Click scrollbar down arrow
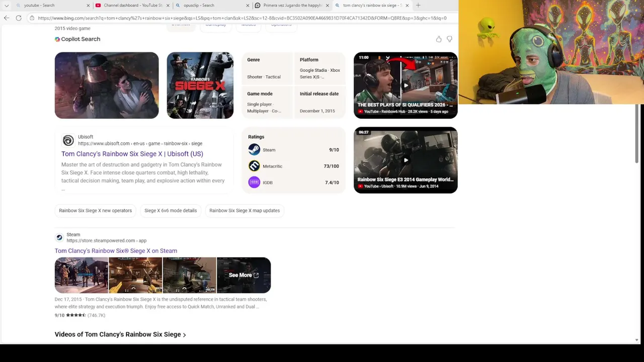The image size is (644, 362). coord(636,340)
